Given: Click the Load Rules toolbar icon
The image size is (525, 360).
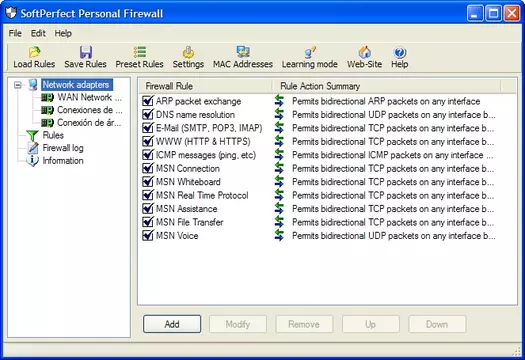Looking at the screenshot, I should click(34, 52).
